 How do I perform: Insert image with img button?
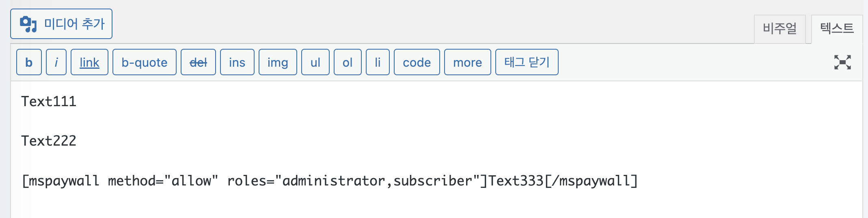coord(278,62)
